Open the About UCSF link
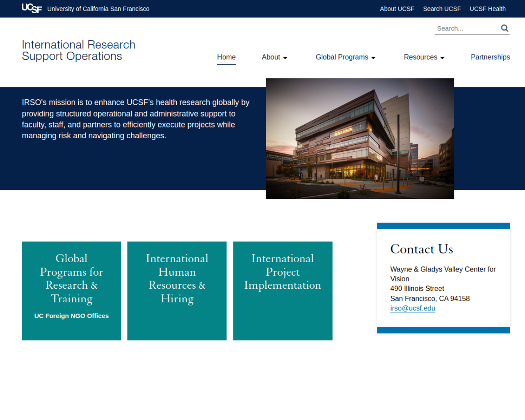525x420 pixels. [x=397, y=9]
